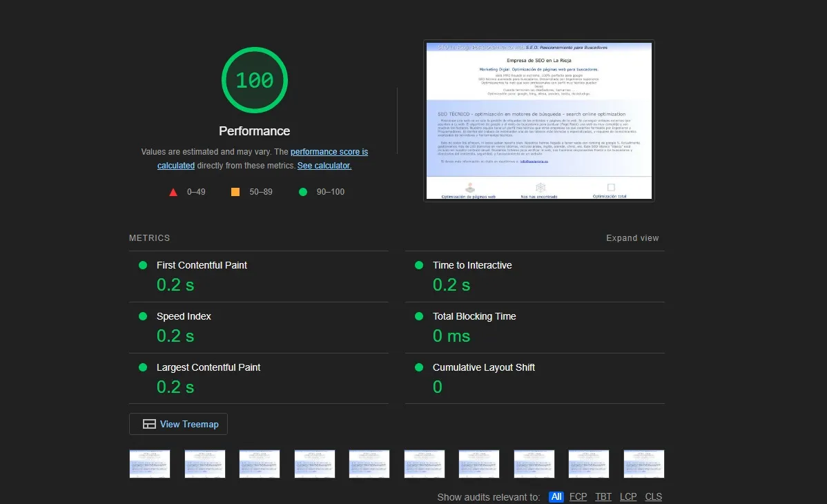Select the All audits filter
The width and height of the screenshot is (827, 504).
(556, 496)
